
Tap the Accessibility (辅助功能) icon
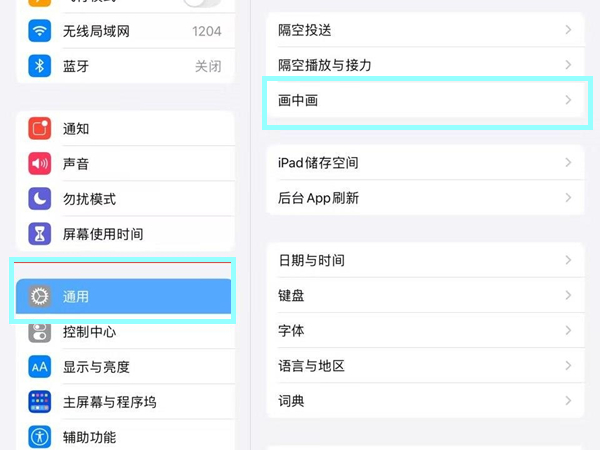(x=40, y=437)
